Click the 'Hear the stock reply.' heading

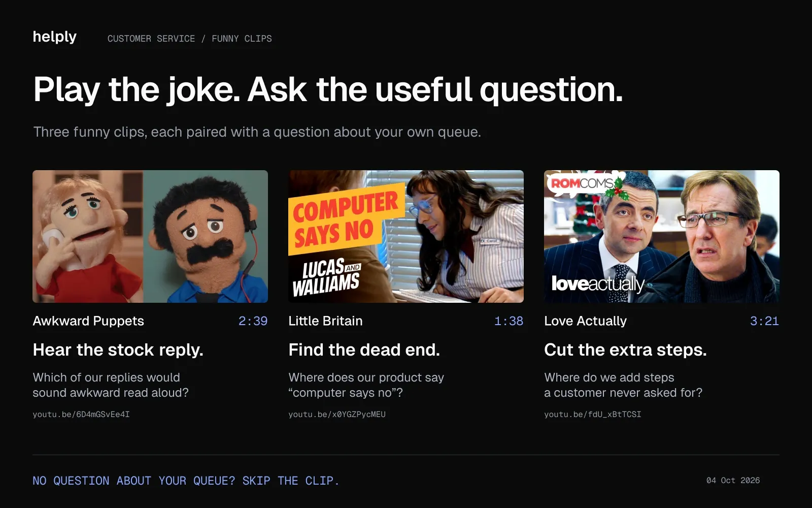click(118, 350)
